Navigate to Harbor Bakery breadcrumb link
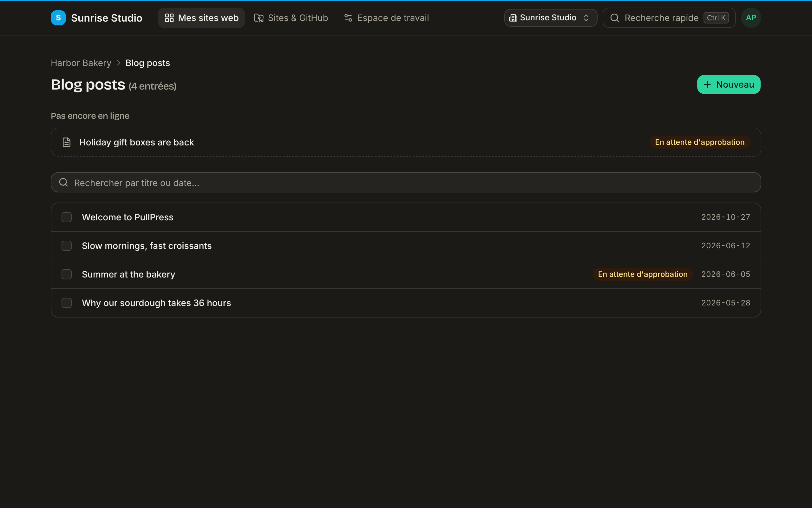Screen dimensions: 812x508 point(81,63)
